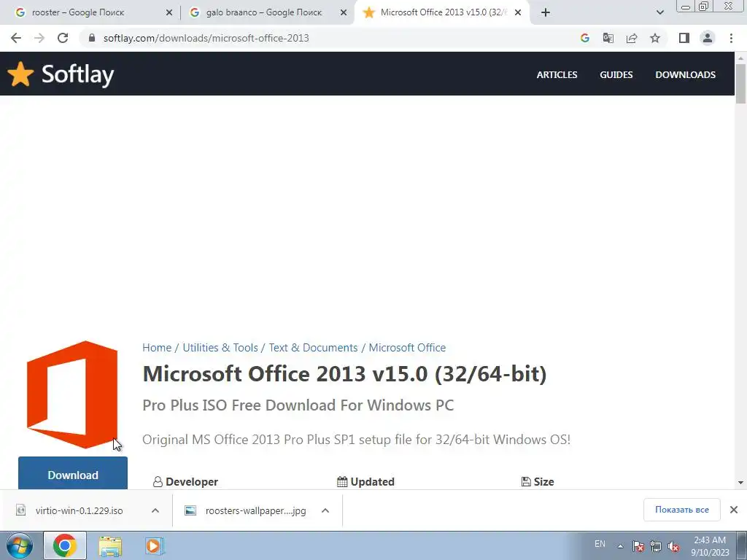Click the page vertical scrollbar thumb
The image size is (747, 560).
740,83
